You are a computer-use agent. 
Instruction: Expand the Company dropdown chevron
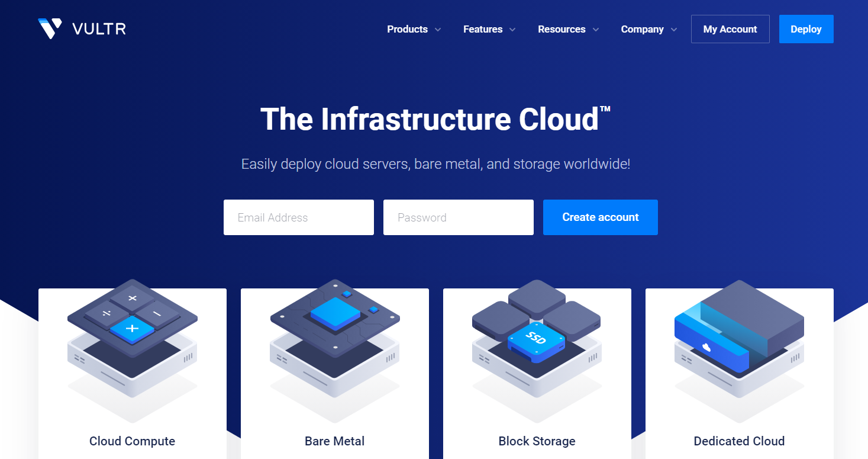click(x=674, y=30)
